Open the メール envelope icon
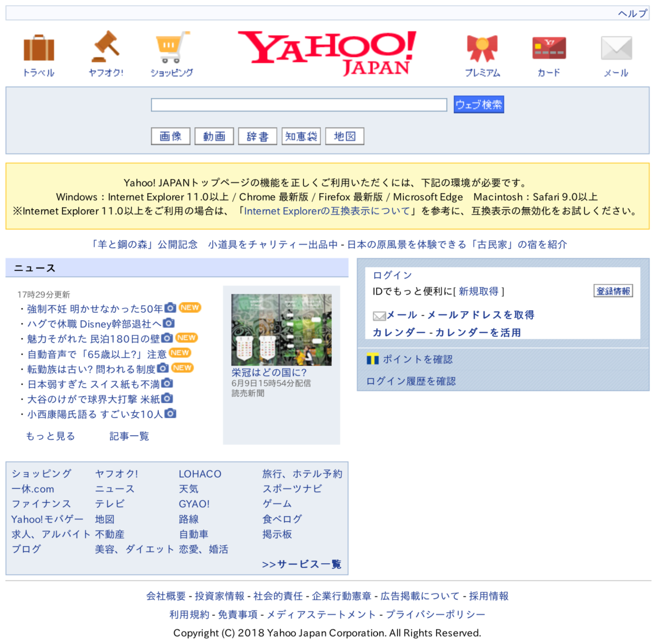The image size is (661, 644). [x=616, y=48]
